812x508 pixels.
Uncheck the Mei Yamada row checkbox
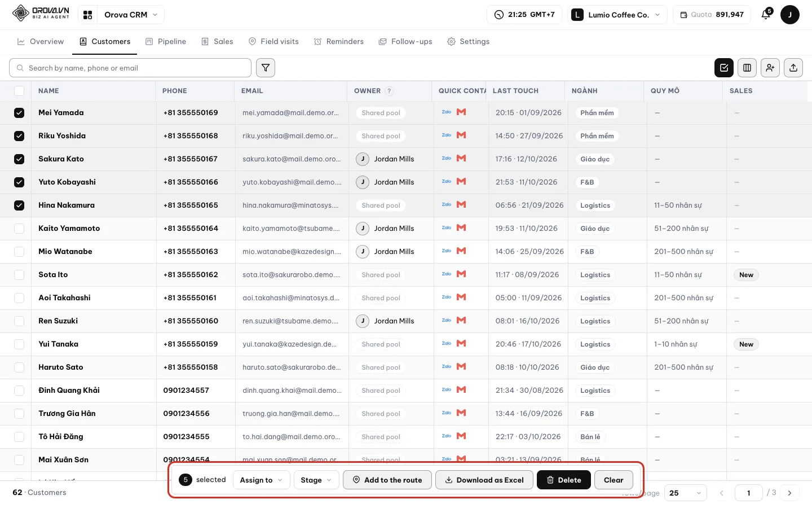(19, 113)
